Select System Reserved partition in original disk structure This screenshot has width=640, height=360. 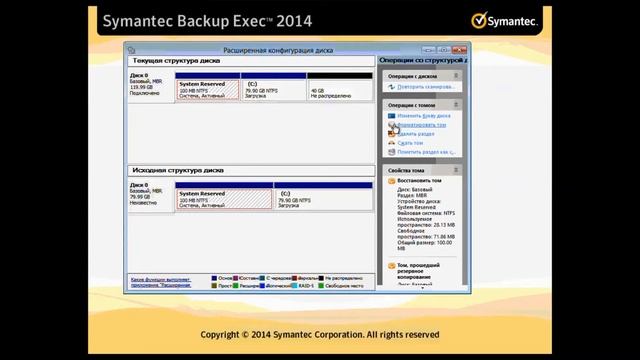224,199
